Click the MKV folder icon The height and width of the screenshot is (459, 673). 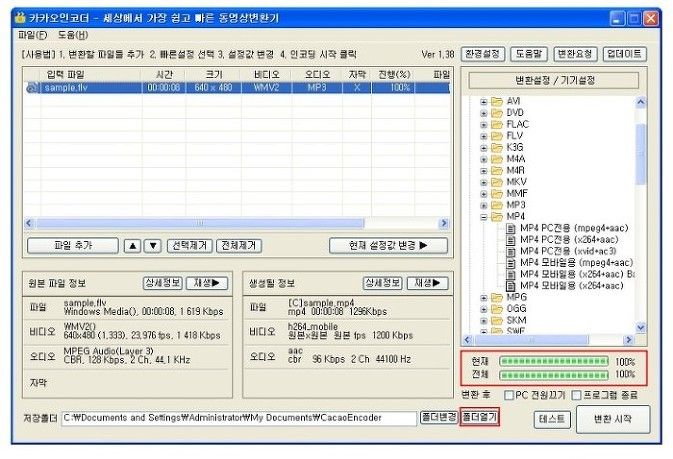point(497,182)
